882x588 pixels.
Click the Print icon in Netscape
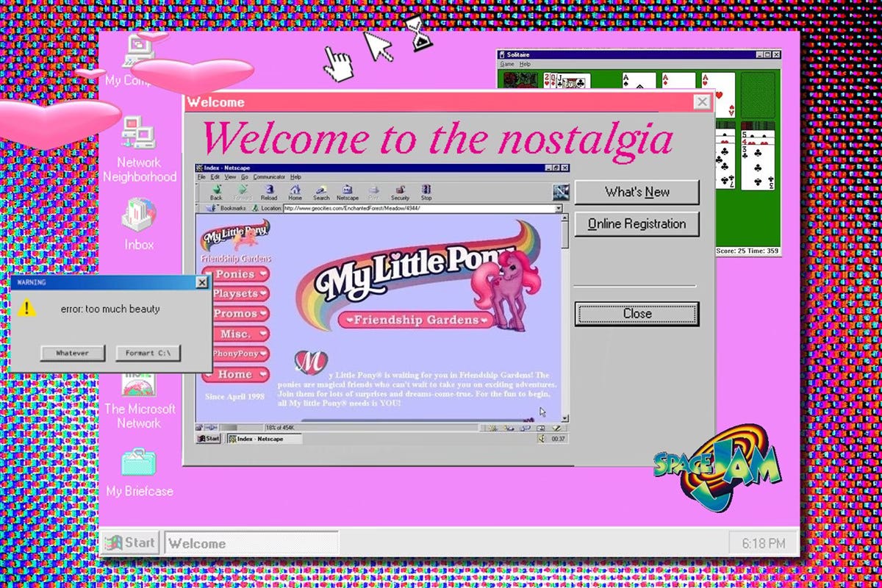[x=374, y=193]
